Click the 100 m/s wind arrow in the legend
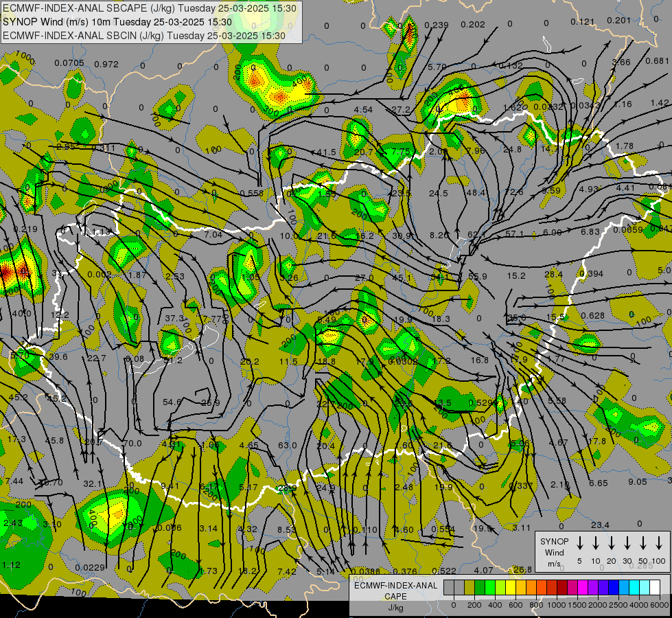The width and height of the screenshot is (672, 618). click(659, 543)
